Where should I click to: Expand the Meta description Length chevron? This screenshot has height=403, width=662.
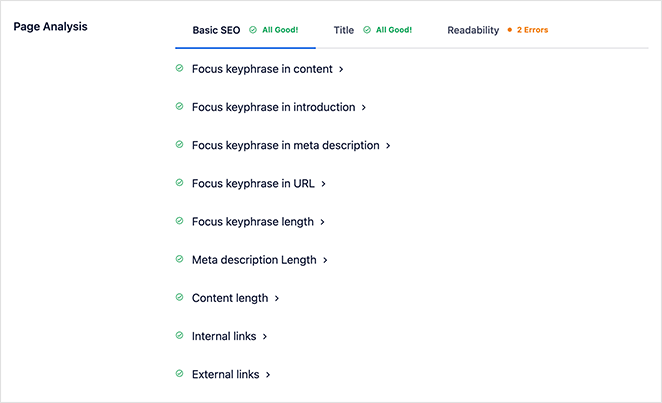click(325, 260)
